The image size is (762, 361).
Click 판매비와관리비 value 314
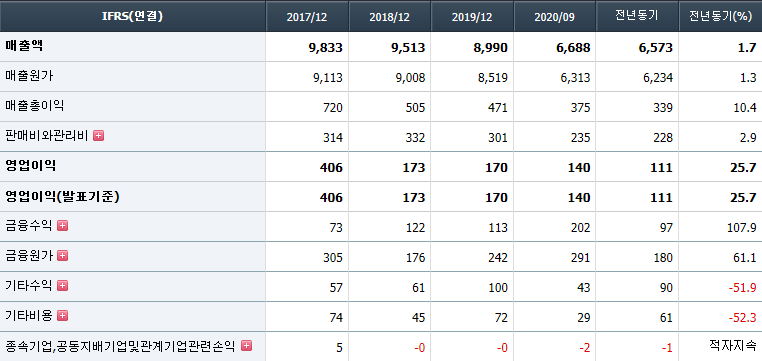coord(333,138)
